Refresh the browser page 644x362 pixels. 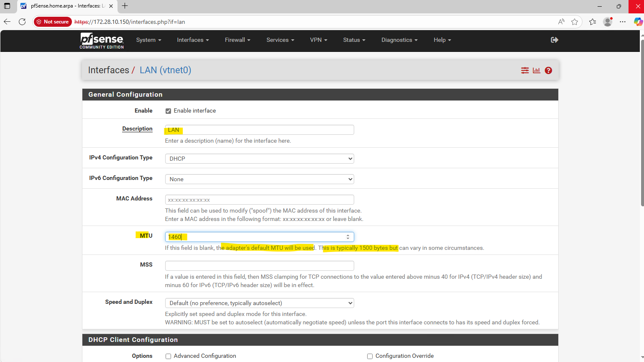22,22
